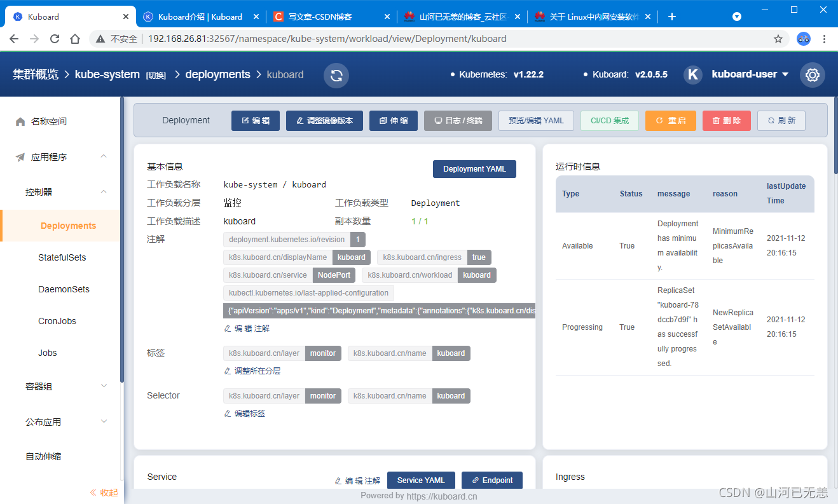Open CronJobs in the sidebar
This screenshot has height=504, width=838.
pyautogui.click(x=57, y=321)
